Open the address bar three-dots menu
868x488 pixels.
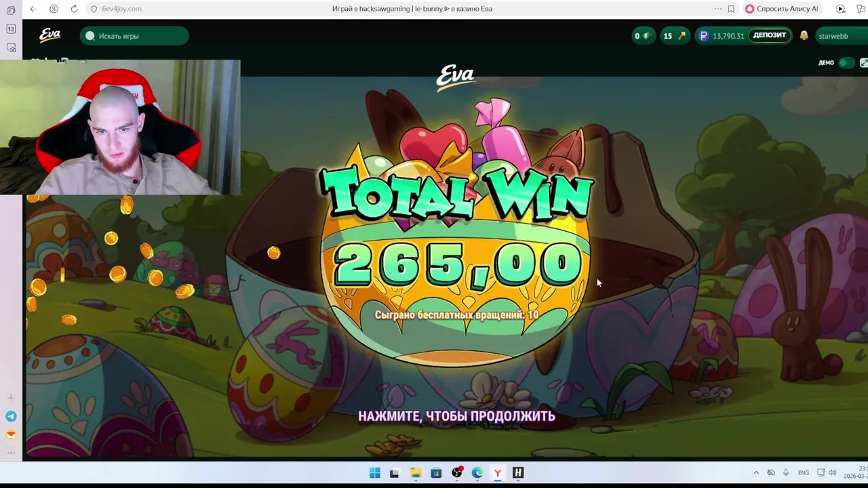(718, 9)
